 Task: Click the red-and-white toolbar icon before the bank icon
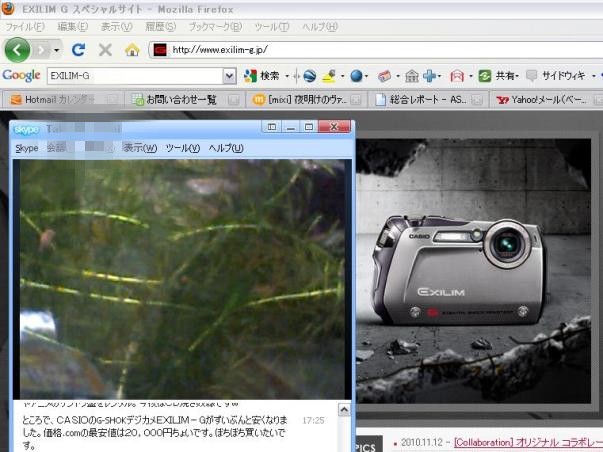point(384,76)
